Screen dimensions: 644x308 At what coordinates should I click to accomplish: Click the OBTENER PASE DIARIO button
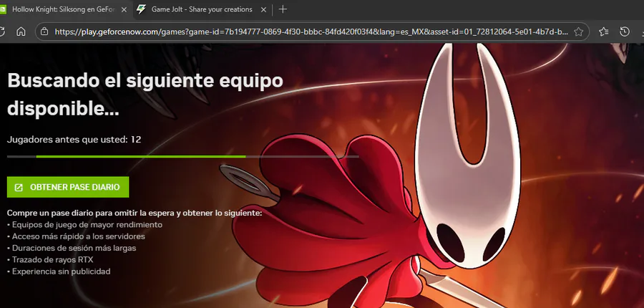(x=68, y=187)
